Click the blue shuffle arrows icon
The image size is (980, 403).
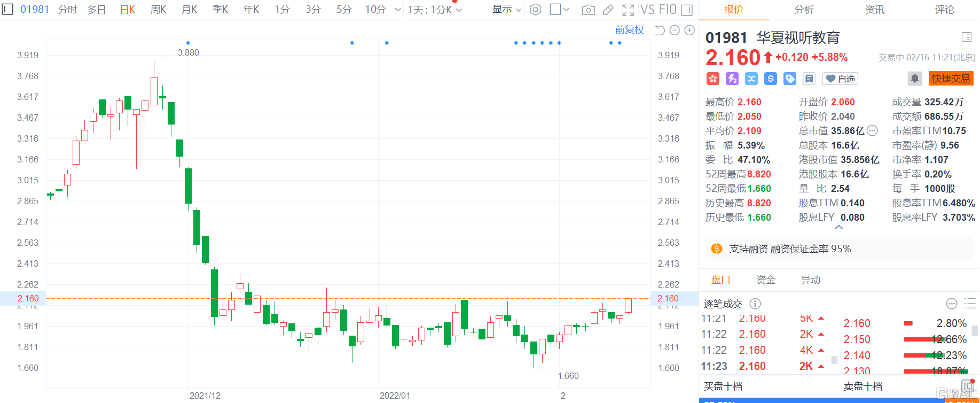tap(751, 79)
